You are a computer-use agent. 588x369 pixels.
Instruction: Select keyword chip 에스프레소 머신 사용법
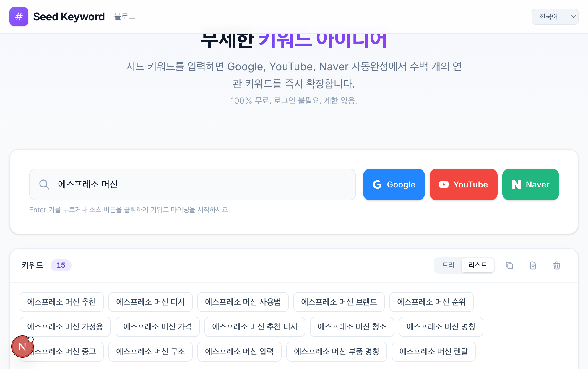(x=243, y=302)
